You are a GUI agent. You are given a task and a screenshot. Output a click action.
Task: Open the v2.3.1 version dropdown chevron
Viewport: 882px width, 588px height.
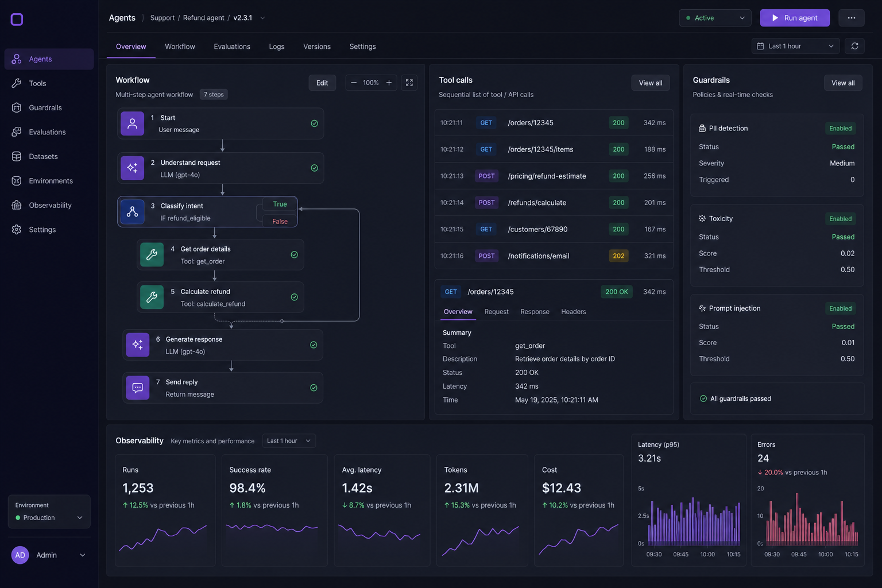coord(262,18)
